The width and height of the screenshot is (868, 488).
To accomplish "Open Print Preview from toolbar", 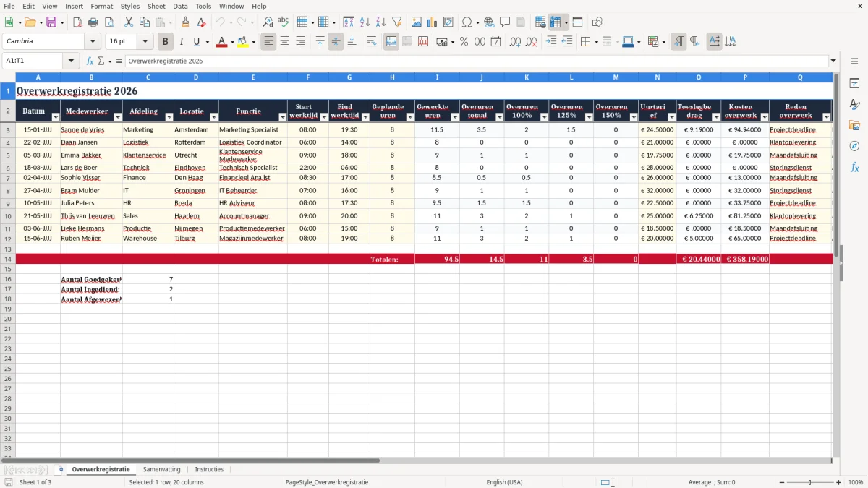I will click(x=109, y=22).
